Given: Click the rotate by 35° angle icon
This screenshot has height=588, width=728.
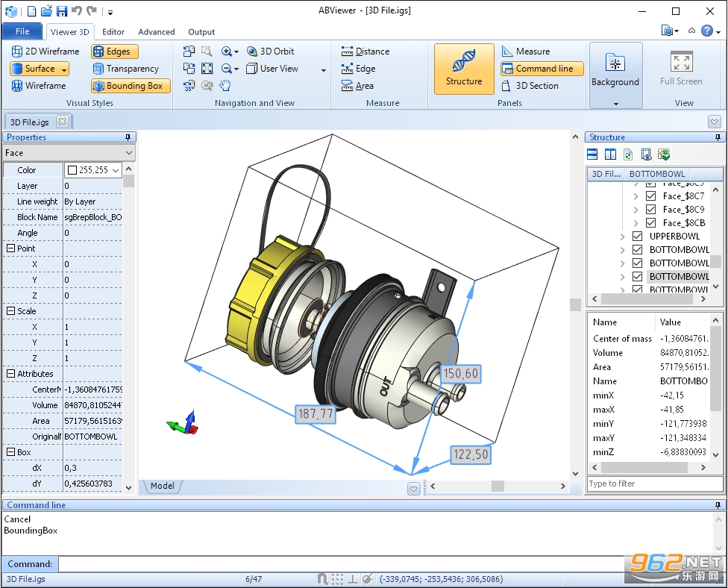Looking at the screenshot, I should 189,86.
